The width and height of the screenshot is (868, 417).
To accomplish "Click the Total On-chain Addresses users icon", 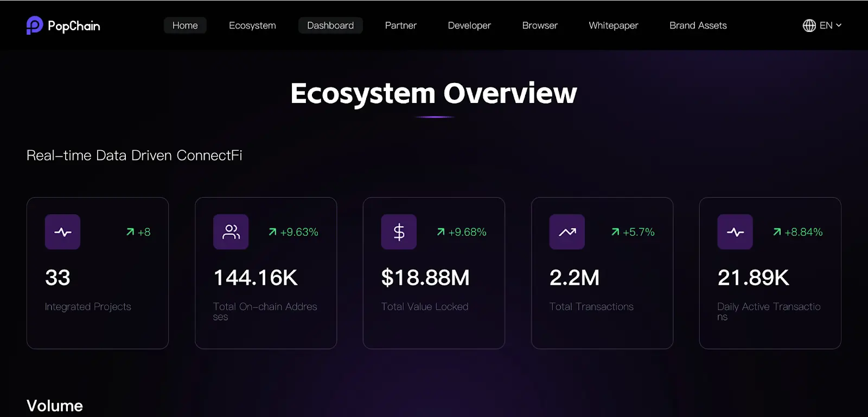I will click(x=231, y=232).
